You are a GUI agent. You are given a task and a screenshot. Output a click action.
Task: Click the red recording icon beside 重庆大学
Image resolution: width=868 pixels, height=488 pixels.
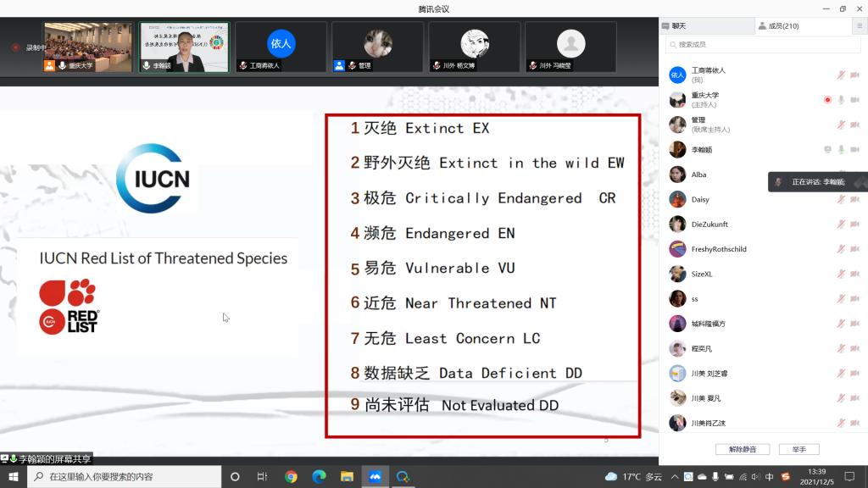point(827,100)
